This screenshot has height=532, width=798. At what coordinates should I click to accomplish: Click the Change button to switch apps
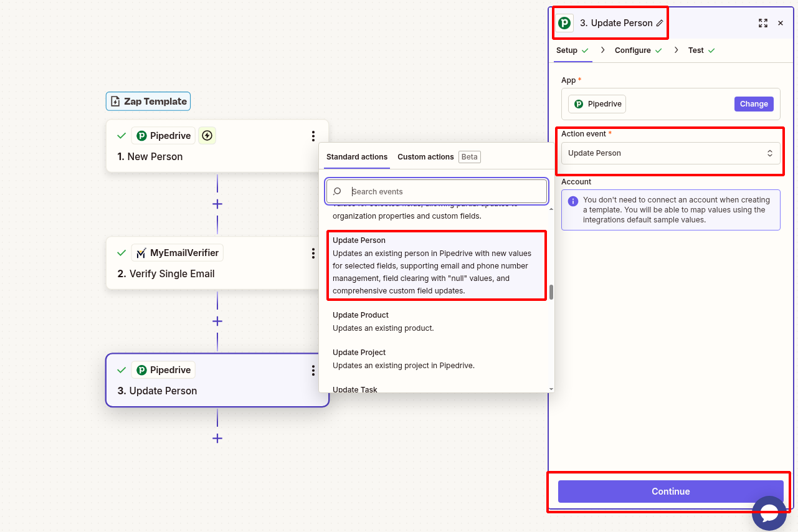click(754, 103)
